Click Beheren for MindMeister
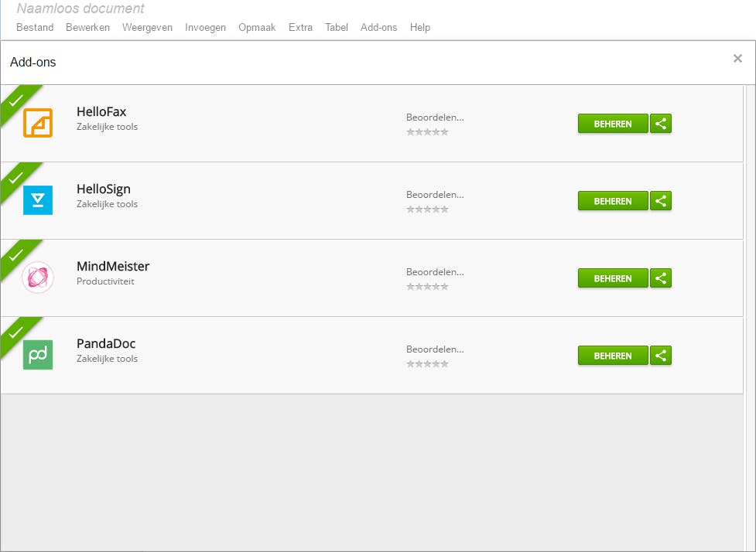 click(x=613, y=278)
